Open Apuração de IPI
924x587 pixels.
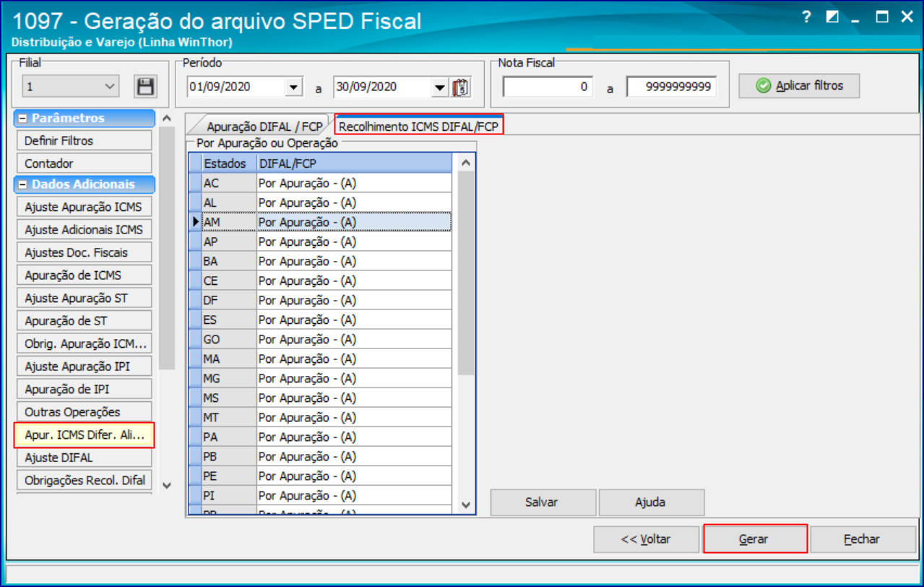(x=84, y=389)
